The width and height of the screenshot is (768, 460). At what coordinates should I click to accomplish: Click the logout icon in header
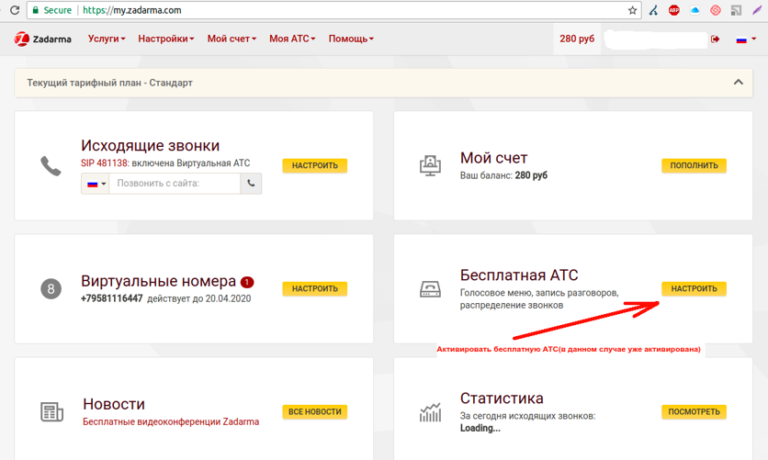pyautogui.click(x=715, y=39)
